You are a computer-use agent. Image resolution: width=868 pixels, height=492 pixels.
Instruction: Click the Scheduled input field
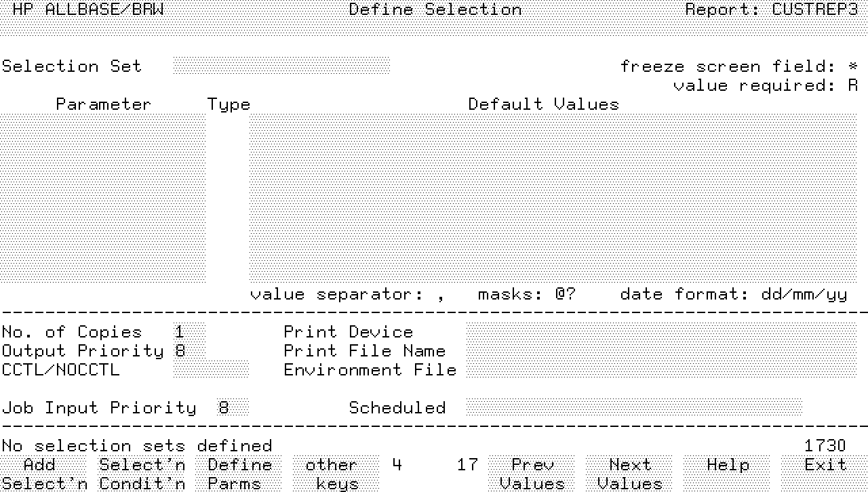point(633,408)
